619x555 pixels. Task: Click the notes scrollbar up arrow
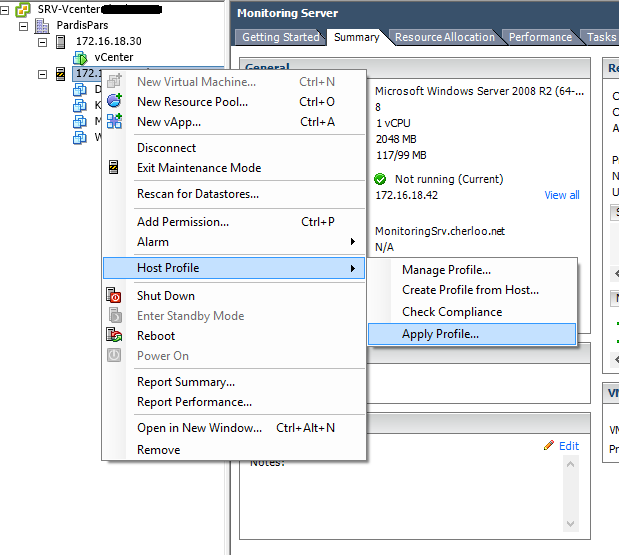[x=570, y=465]
